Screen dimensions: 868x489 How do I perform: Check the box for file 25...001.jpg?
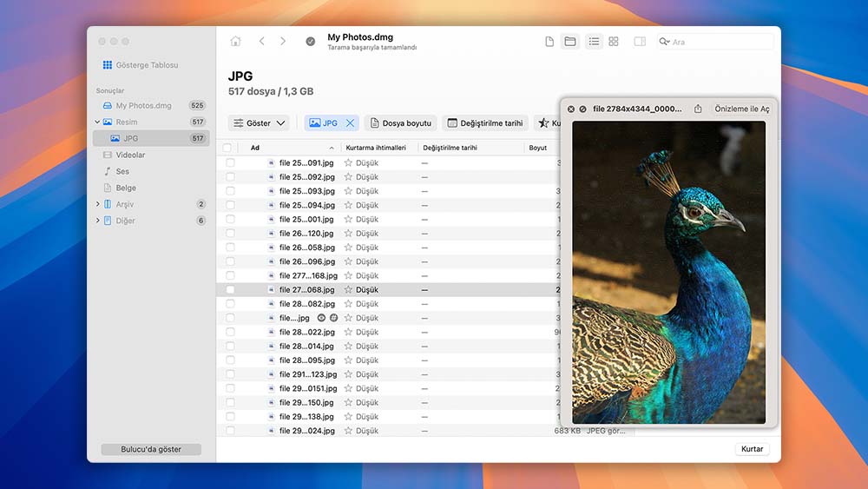click(230, 219)
